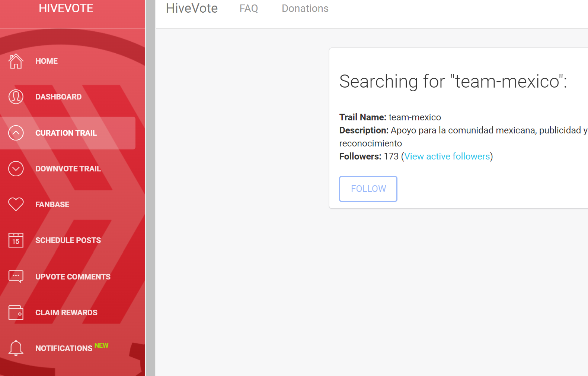The image size is (588, 376).
Task: Open the FANBASE sidebar section
Action: [52, 205]
